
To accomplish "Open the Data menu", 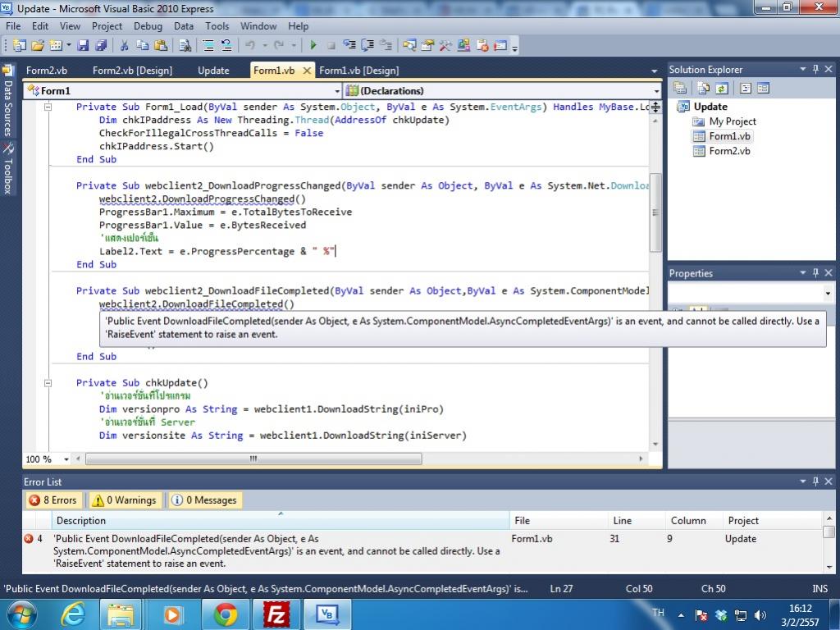I will tap(184, 26).
